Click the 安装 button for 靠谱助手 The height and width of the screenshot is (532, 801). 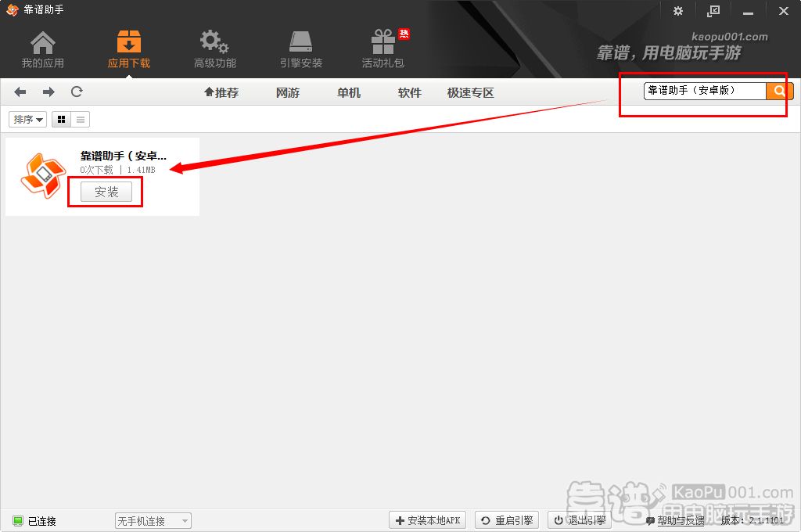click(x=106, y=192)
